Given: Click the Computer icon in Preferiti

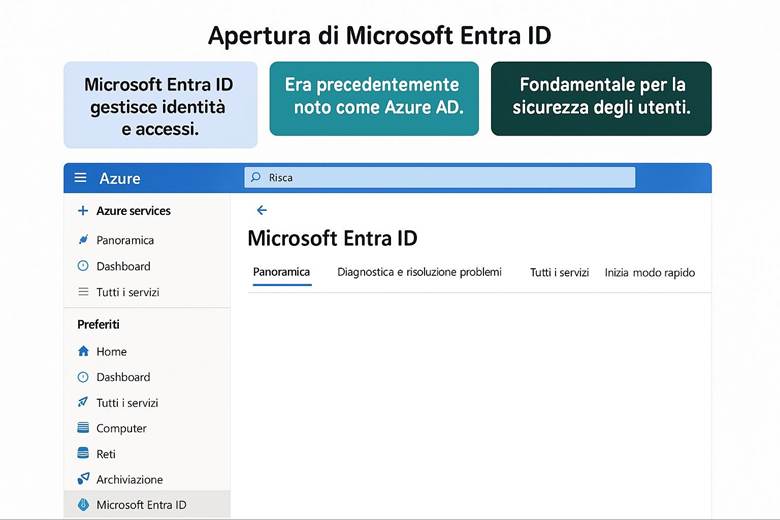Looking at the screenshot, I should (x=83, y=427).
